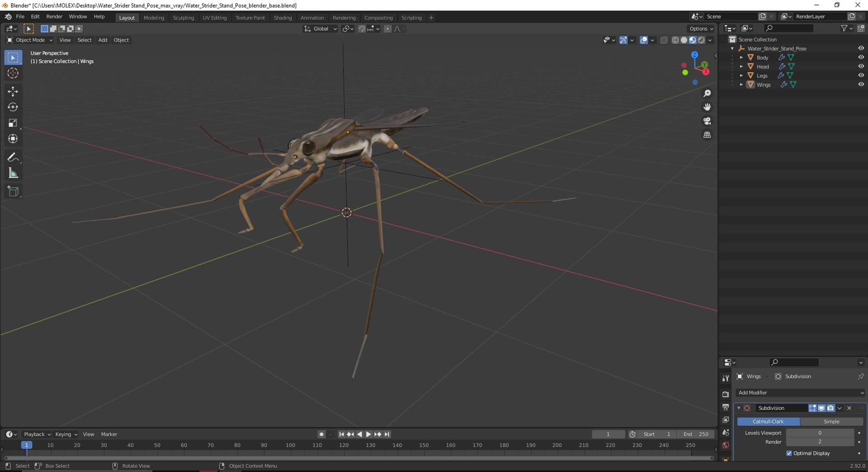The width and height of the screenshot is (868, 472).
Task: Hide the Body object in outliner
Action: tap(861, 57)
